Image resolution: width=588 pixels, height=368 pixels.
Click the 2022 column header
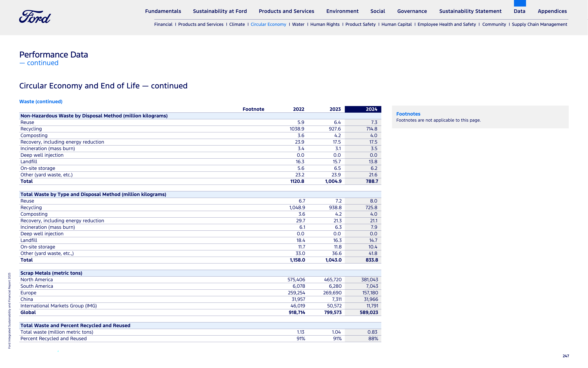click(x=299, y=109)
